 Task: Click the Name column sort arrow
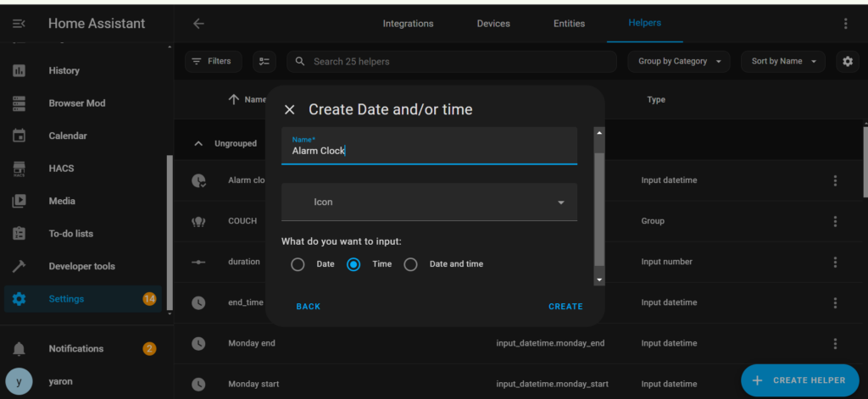[234, 100]
